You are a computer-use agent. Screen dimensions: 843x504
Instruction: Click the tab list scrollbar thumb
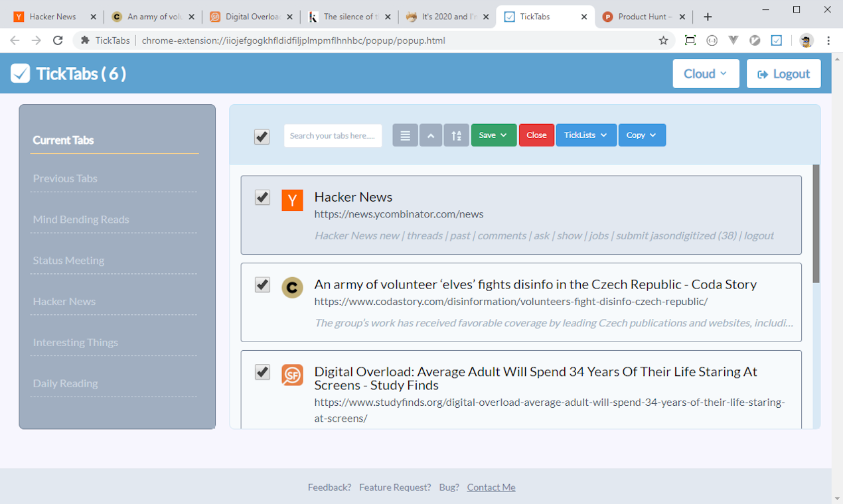click(816, 223)
